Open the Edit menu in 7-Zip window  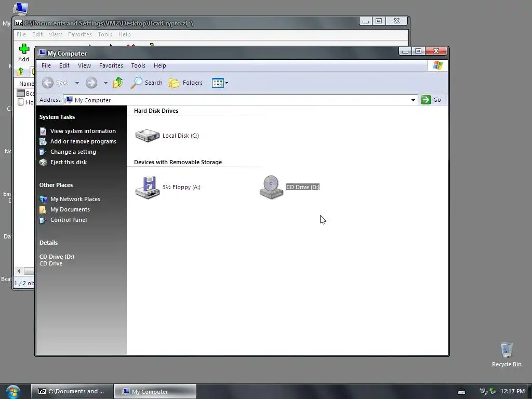pos(37,34)
